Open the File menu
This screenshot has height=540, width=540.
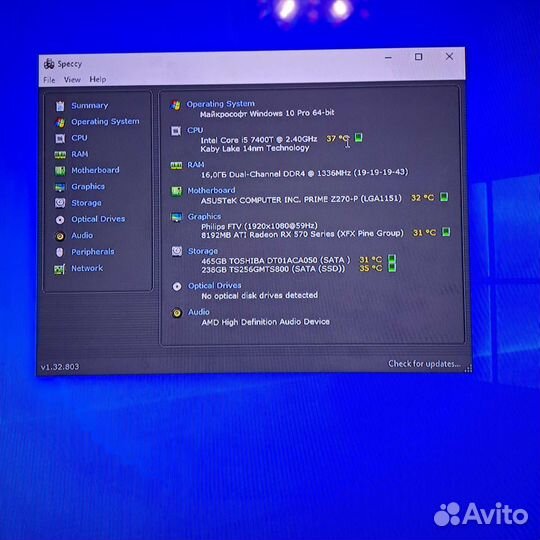click(49, 80)
